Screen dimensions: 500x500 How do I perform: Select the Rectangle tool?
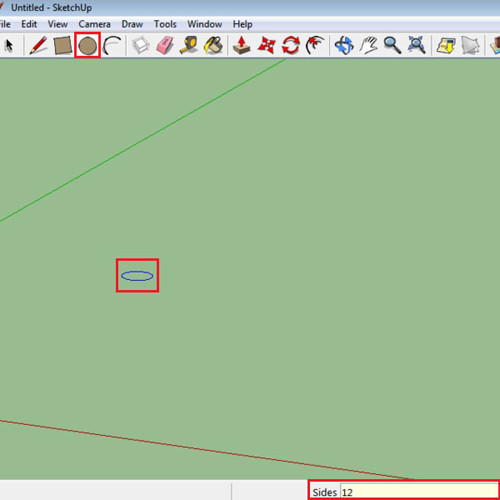click(x=63, y=45)
